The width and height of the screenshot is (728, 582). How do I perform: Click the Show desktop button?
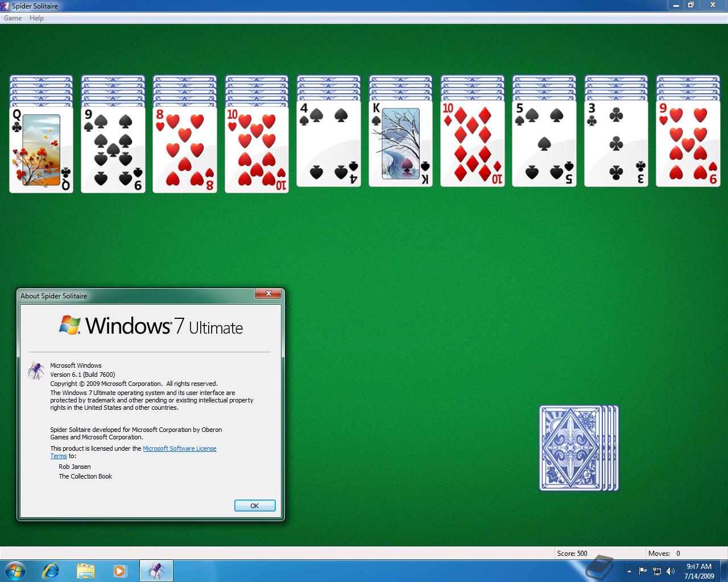pyautogui.click(x=723, y=571)
